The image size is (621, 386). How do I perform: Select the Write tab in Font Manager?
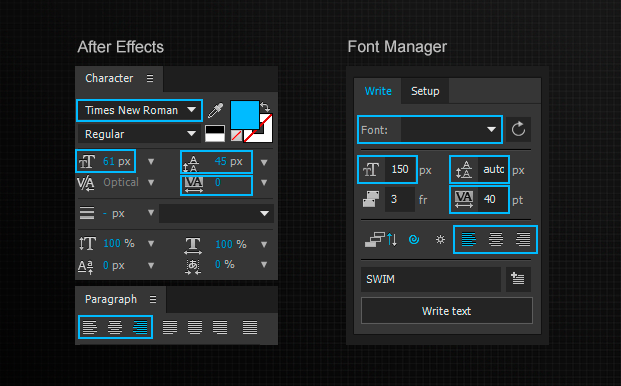[x=378, y=91]
